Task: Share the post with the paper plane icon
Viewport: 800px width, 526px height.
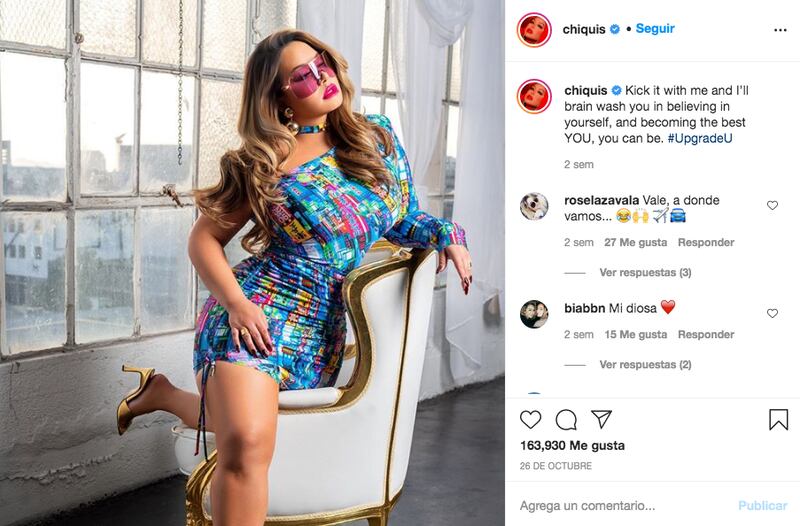Action: (602, 419)
